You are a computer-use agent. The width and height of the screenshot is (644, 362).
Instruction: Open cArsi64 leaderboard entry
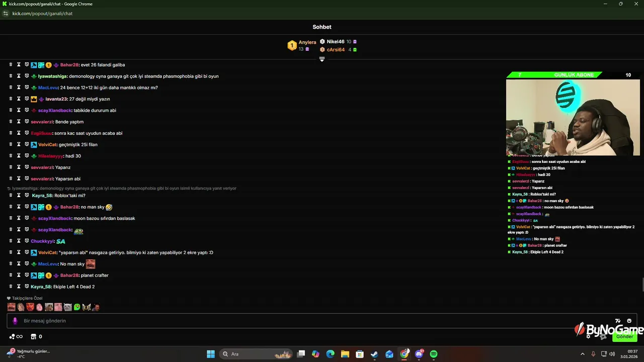click(338, 50)
